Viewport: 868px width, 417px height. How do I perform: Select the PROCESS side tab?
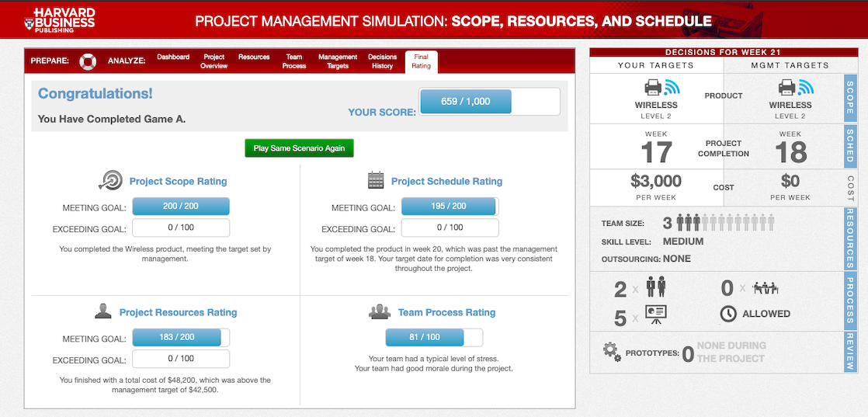850,301
